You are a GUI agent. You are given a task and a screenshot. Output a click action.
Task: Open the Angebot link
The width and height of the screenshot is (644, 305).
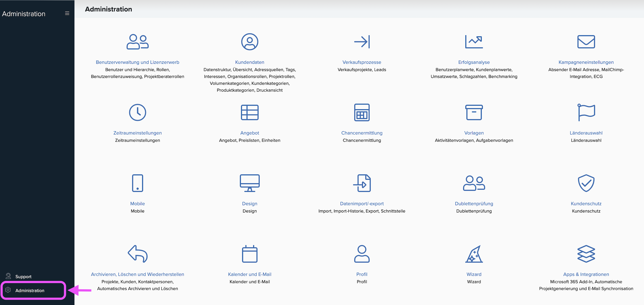[x=249, y=133]
